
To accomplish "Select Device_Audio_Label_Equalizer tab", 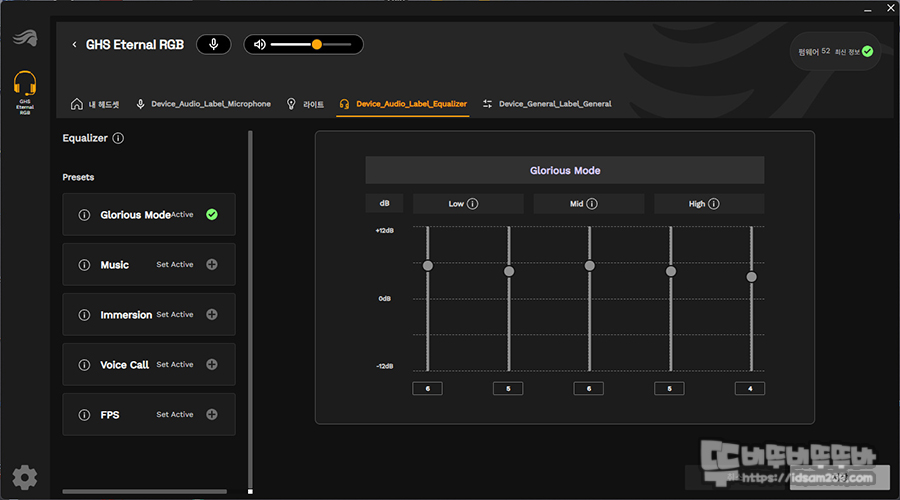I will coord(403,104).
